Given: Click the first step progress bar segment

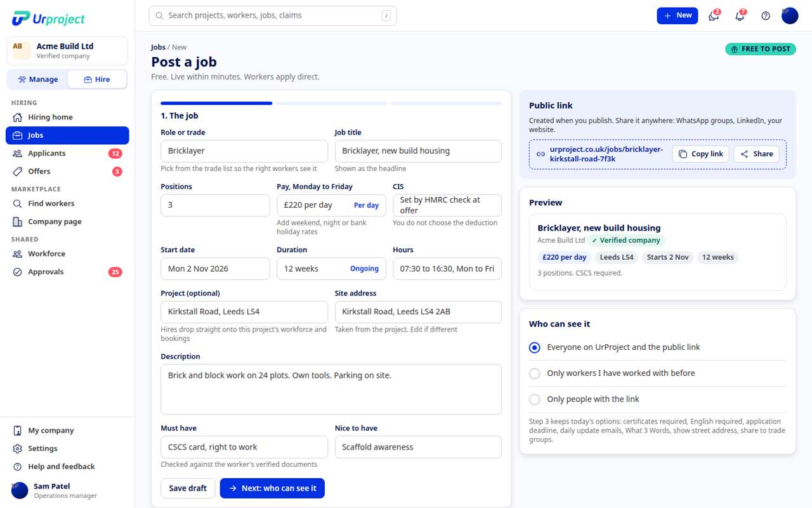Looking at the screenshot, I should pos(216,103).
